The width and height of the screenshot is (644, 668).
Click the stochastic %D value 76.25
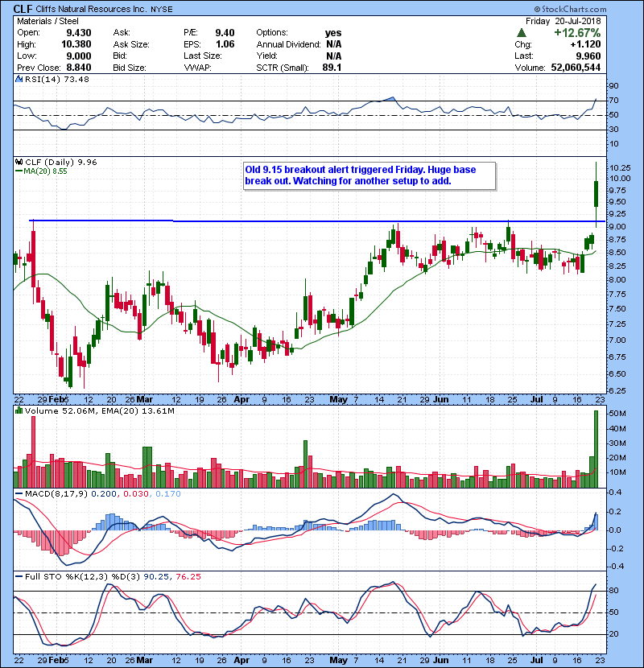point(188,576)
